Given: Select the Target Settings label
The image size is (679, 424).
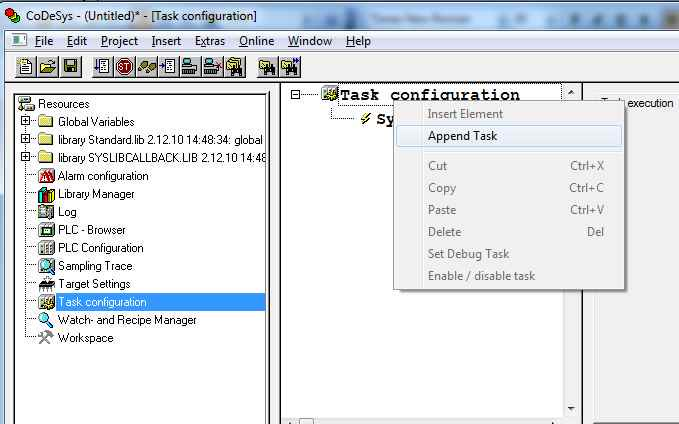Looking at the screenshot, I should [94, 284].
